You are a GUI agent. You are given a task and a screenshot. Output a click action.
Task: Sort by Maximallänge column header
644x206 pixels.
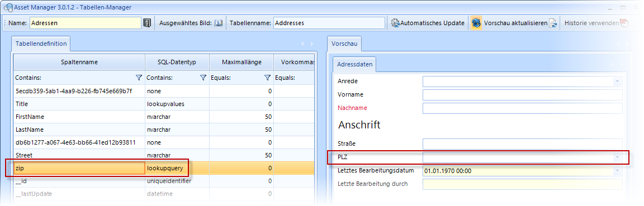point(241,62)
